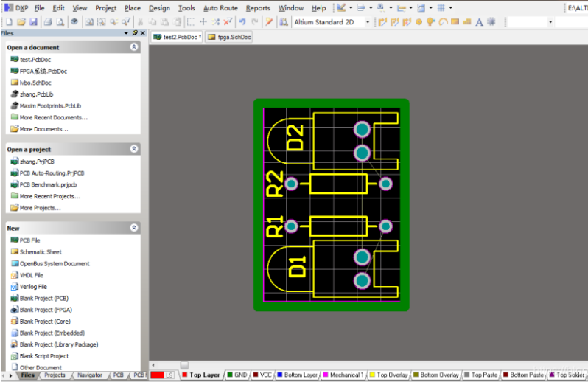588x382 pixels.
Task: Collapse the New section
Action: tap(134, 228)
